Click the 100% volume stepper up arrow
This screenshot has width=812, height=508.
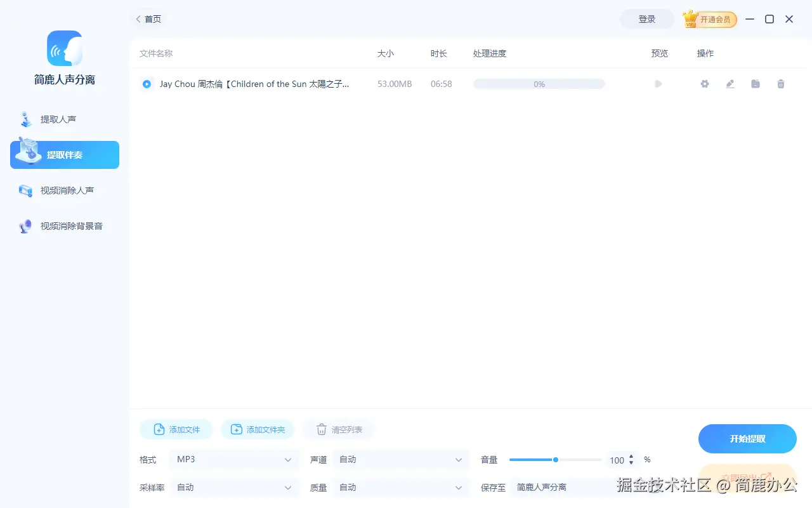(631, 457)
